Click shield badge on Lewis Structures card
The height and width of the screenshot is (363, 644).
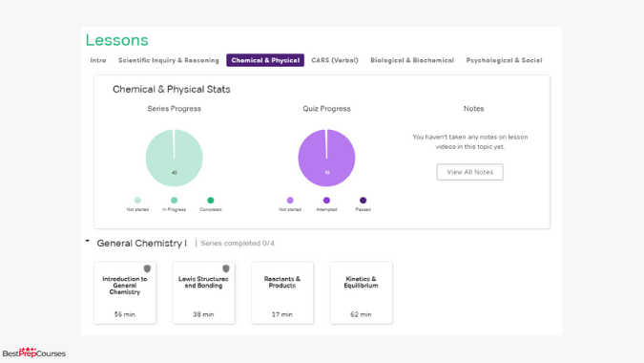226,268
